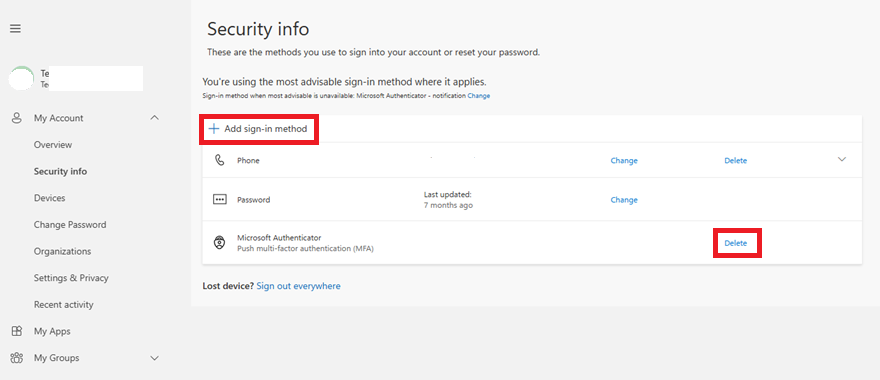Open the hamburger navigation menu

(x=15, y=29)
